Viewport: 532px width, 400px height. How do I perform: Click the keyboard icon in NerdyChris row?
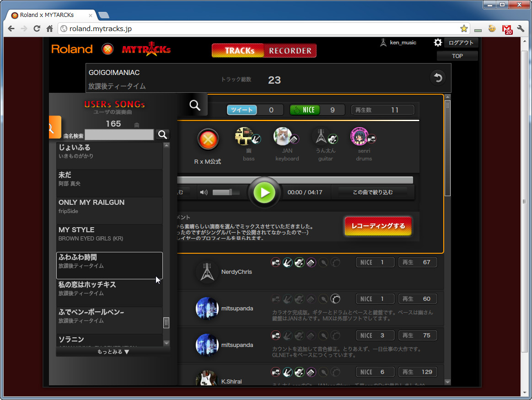tap(312, 262)
